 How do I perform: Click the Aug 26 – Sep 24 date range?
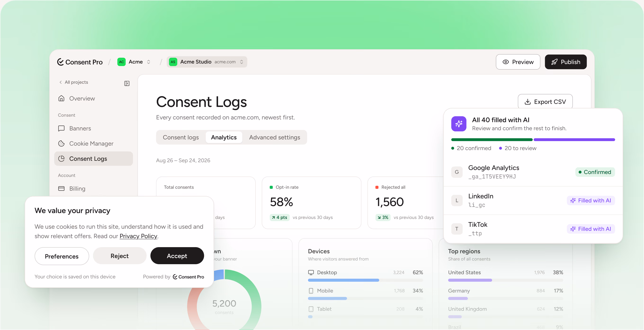pos(183,160)
